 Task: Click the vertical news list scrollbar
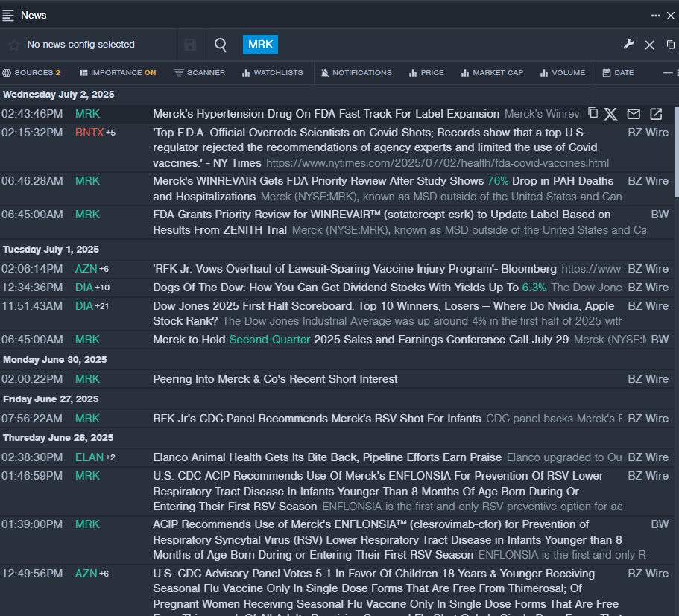coord(677,151)
